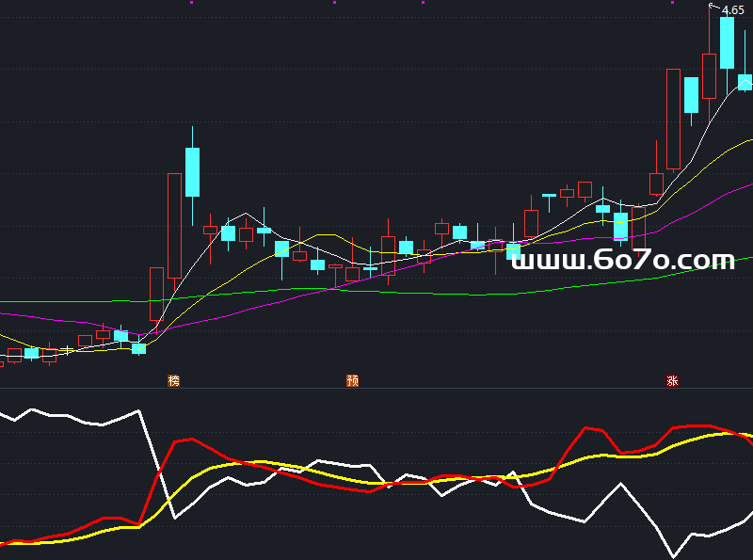Select the middle magenta dot at top edge
753x560 pixels.
pyautogui.click(x=334, y=3)
